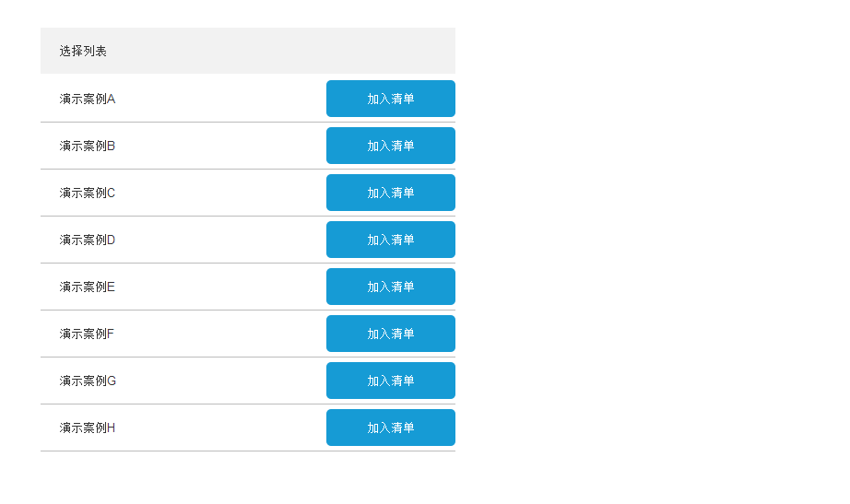Click the 演示案例F item name
The width and height of the screenshot is (850, 504).
[87, 334]
